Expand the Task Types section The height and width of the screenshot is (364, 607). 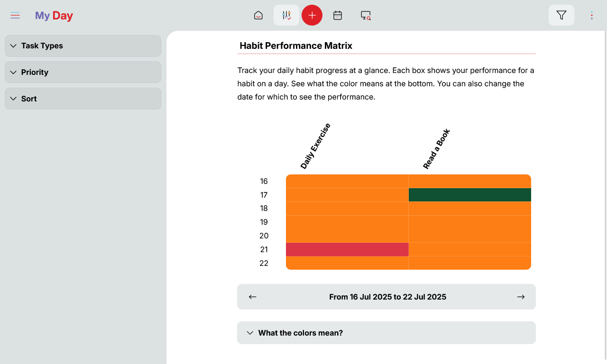[83, 46]
